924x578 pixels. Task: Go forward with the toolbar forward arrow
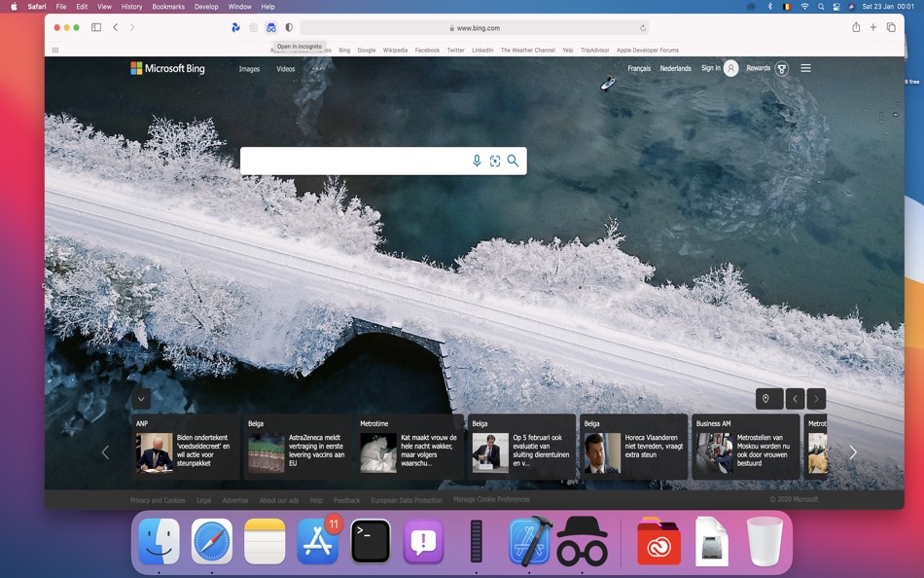tap(132, 27)
